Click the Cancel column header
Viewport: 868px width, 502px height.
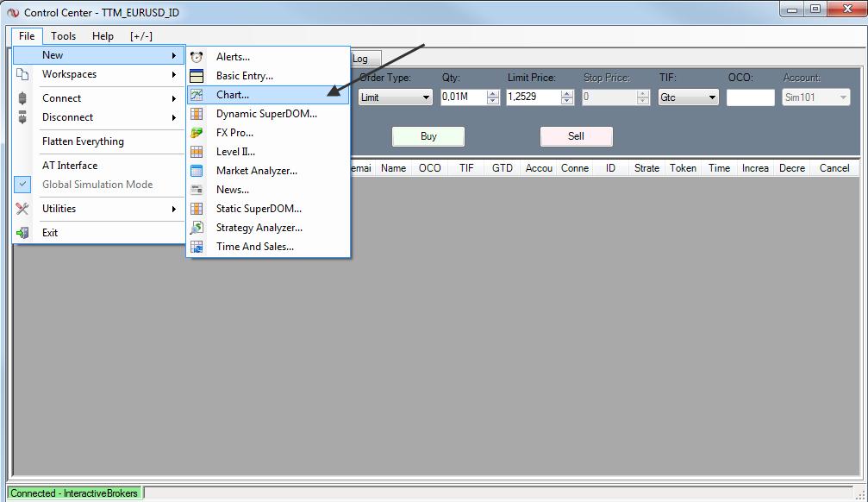coord(834,168)
